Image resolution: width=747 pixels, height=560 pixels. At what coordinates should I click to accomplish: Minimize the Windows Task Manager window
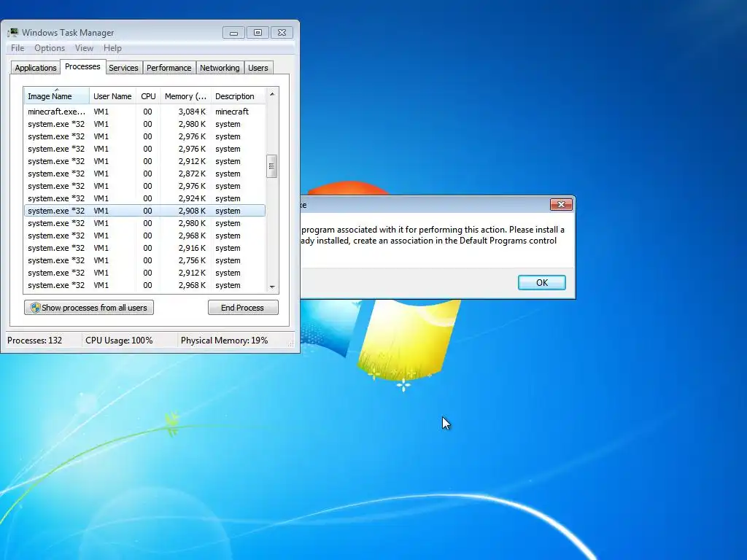click(233, 33)
